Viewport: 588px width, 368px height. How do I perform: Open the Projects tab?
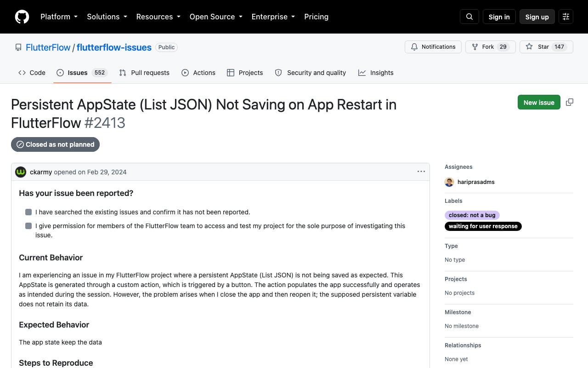pyautogui.click(x=245, y=73)
